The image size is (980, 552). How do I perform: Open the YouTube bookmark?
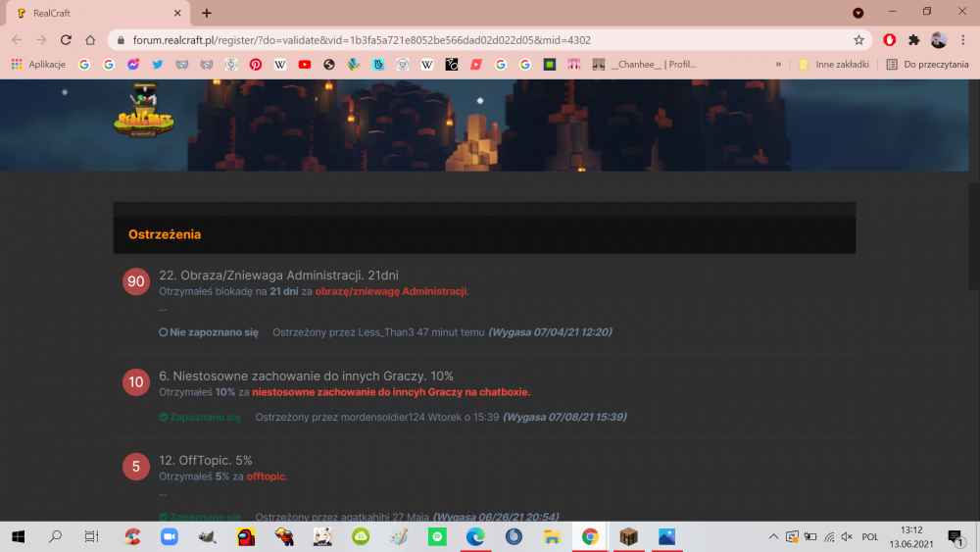coord(305,65)
